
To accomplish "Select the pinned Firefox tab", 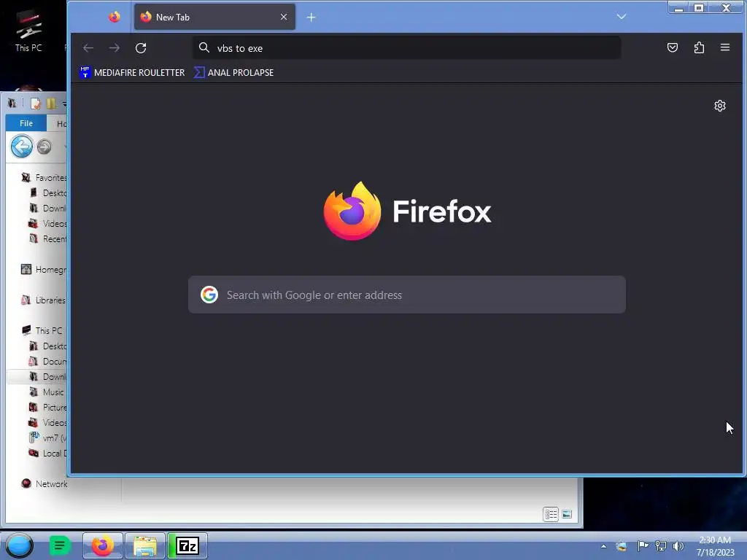I will coord(115,17).
